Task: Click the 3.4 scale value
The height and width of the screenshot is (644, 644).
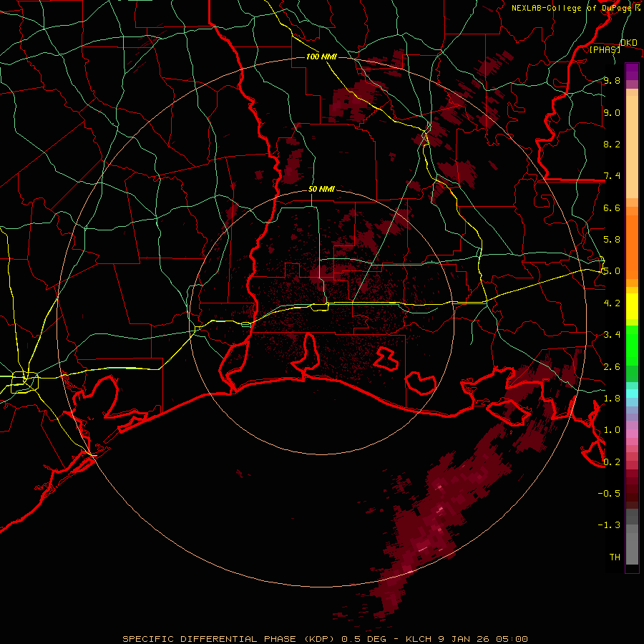Action: coord(612,335)
